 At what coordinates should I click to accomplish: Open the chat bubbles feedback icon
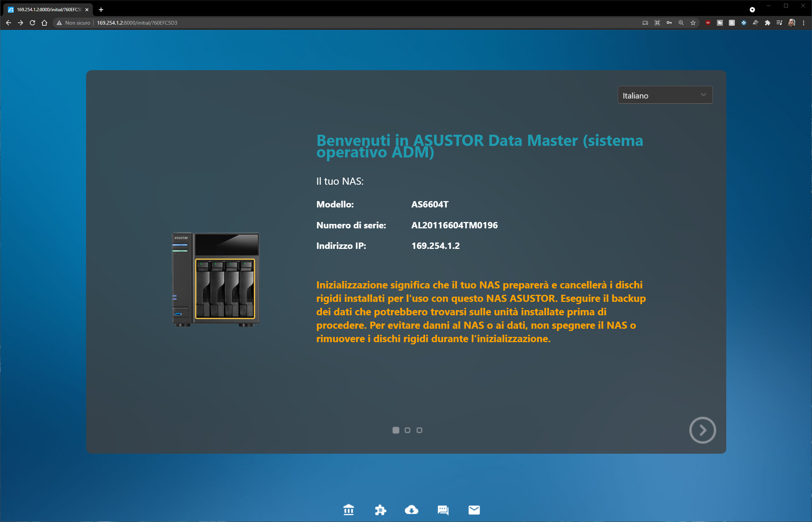pos(443,509)
